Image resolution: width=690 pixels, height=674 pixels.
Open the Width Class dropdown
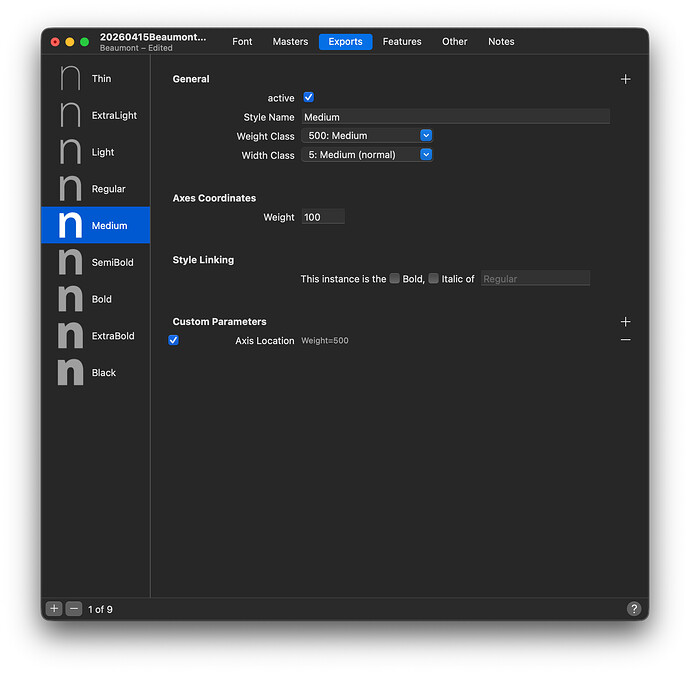pos(366,155)
